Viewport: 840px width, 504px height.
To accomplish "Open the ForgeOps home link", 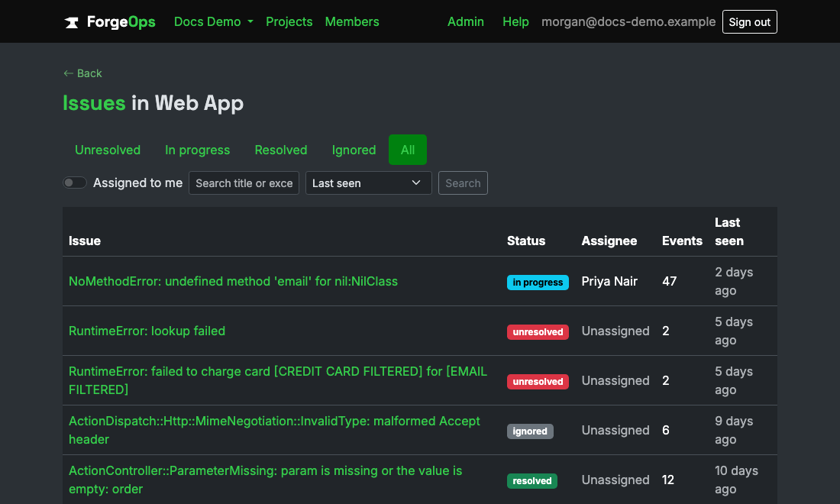I will 110,22.
